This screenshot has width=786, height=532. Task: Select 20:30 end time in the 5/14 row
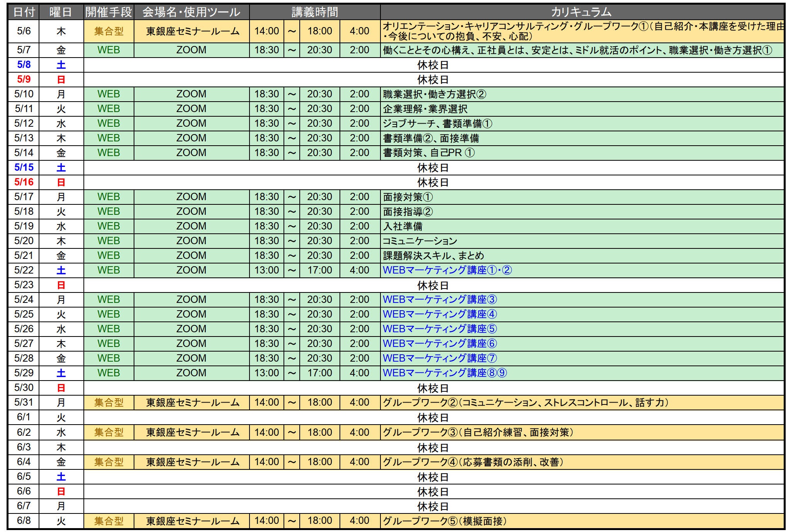tap(319, 153)
